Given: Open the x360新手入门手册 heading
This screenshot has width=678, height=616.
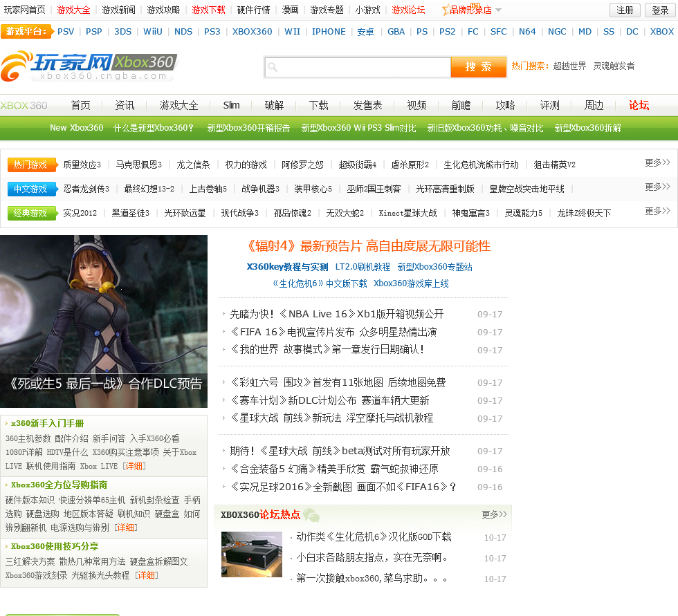Looking at the screenshot, I should (47, 423).
